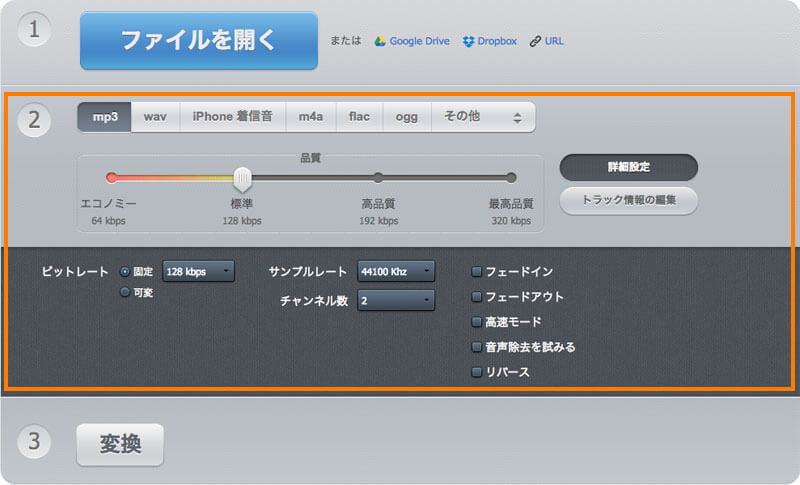Enable the フェードイン checkbox
Screen dimensions: 800x485
point(477,271)
